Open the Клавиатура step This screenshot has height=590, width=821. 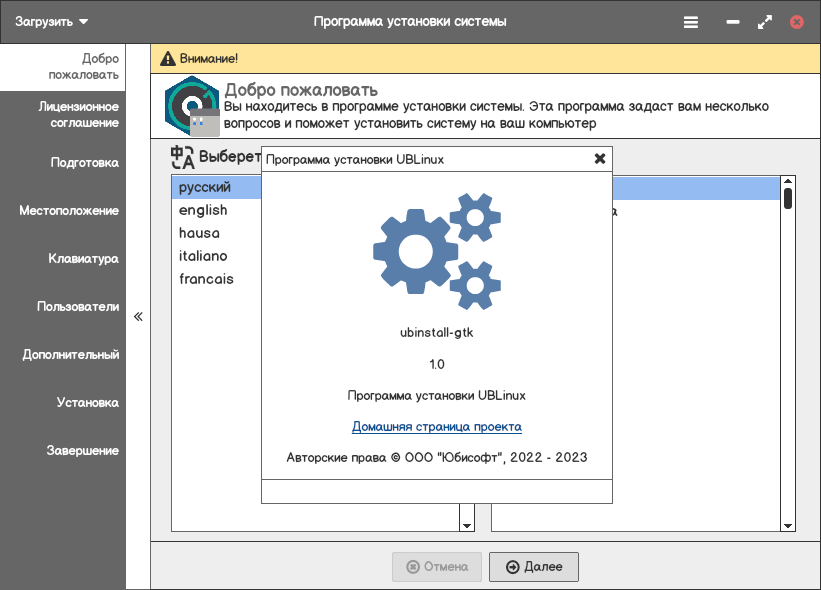point(63,259)
